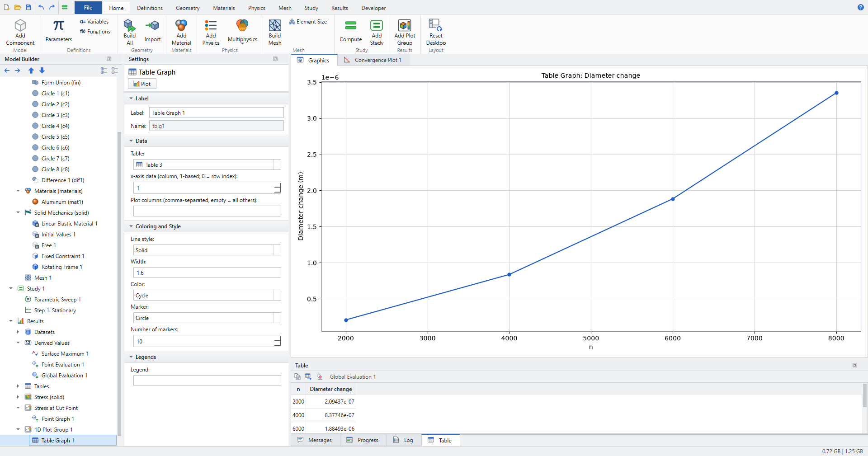This screenshot has width=868, height=456.
Task: Click the x-axis data column stepper
Action: (x=278, y=188)
